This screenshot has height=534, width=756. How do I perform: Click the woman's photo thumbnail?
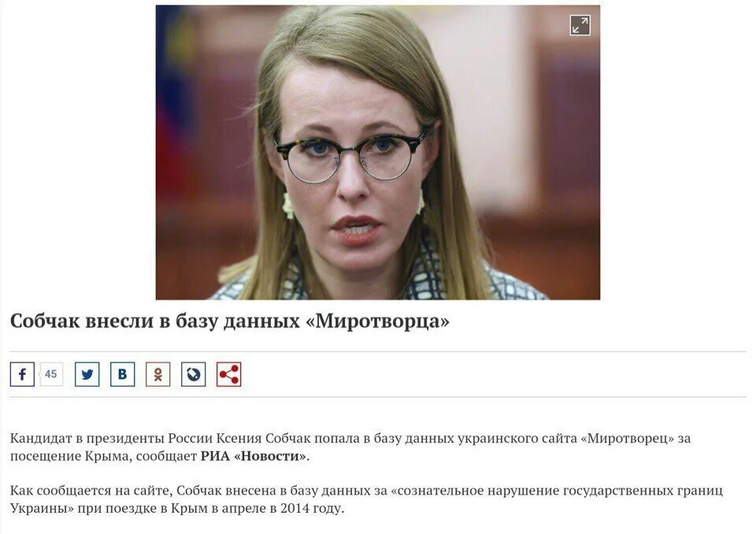coord(377,153)
